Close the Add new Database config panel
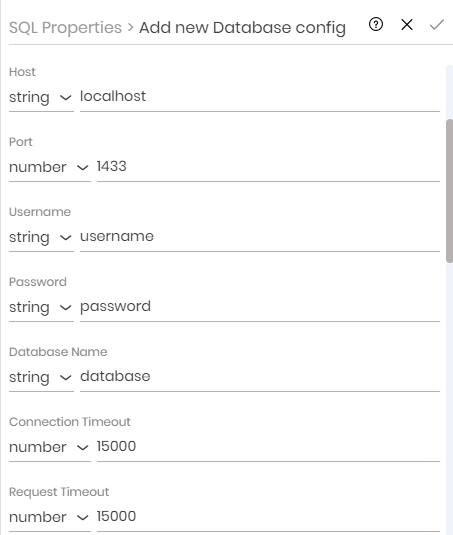This screenshot has height=535, width=453. [407, 25]
